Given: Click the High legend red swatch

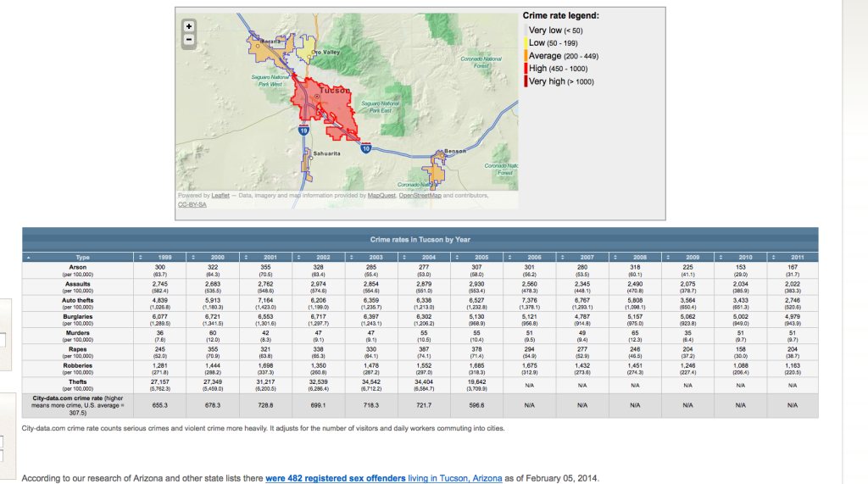Looking at the screenshot, I should coord(526,68).
